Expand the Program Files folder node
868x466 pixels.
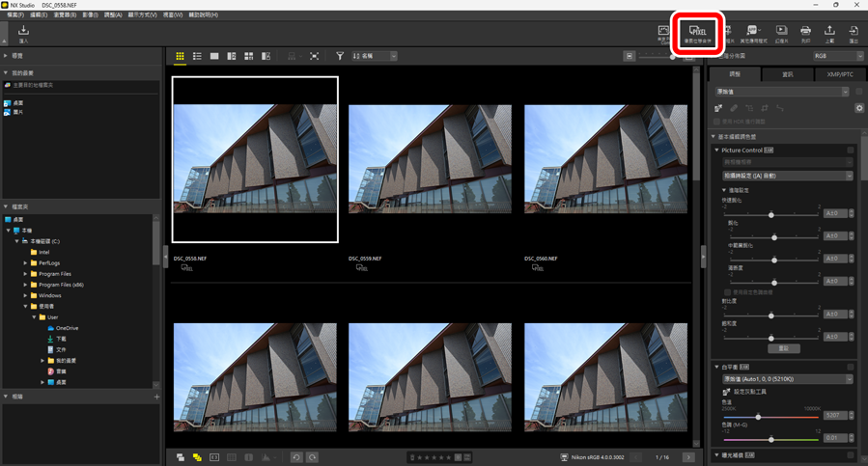(x=26, y=274)
